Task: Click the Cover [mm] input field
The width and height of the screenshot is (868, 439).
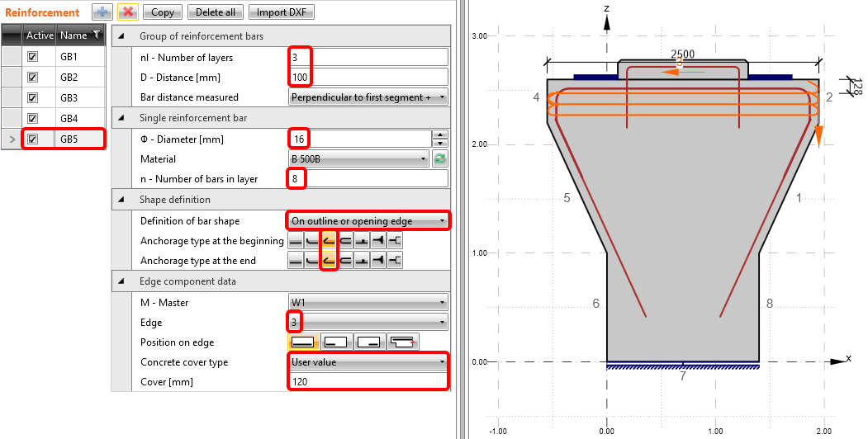Action: coord(368,382)
